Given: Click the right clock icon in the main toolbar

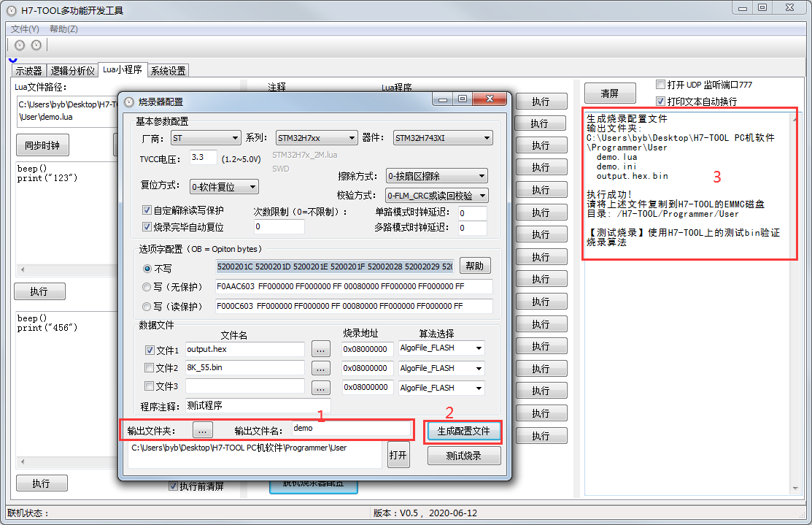Looking at the screenshot, I should pyautogui.click(x=36, y=45).
